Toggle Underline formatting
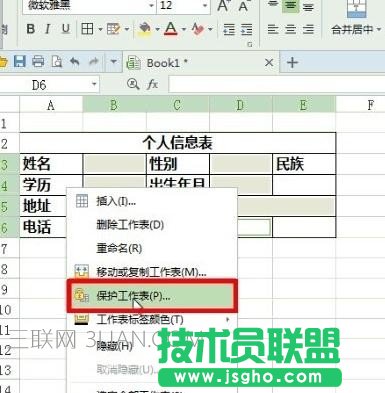Screen dimensions: 385x393 [66, 29]
